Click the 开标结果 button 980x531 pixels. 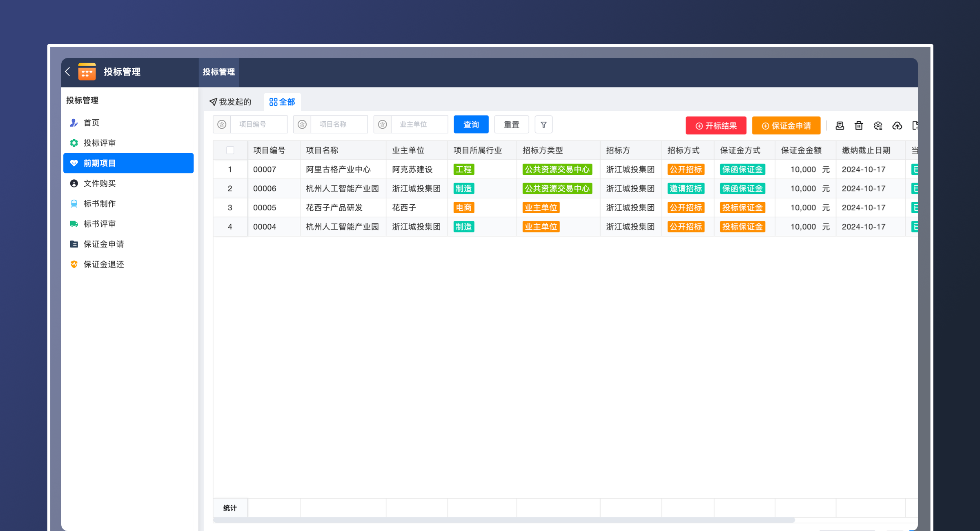[x=716, y=125]
